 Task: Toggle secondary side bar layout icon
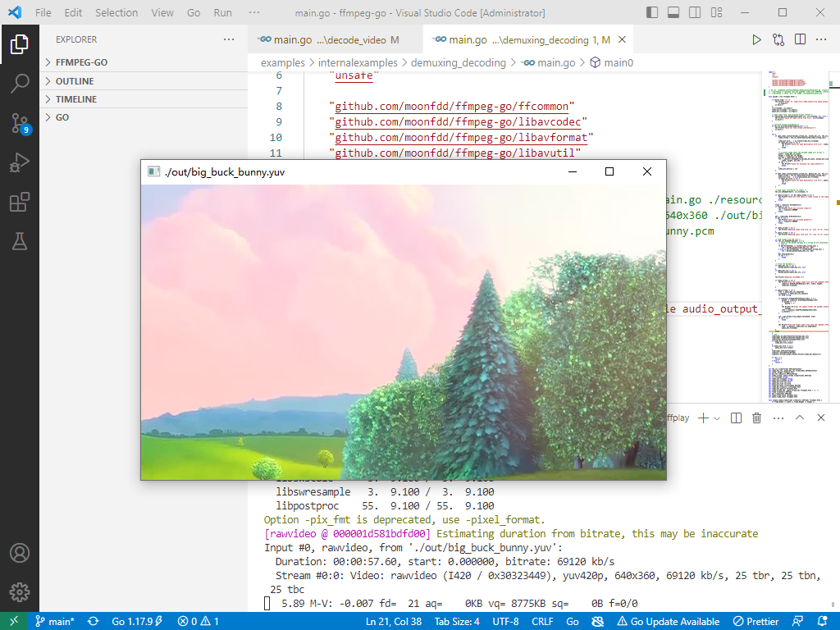click(695, 12)
